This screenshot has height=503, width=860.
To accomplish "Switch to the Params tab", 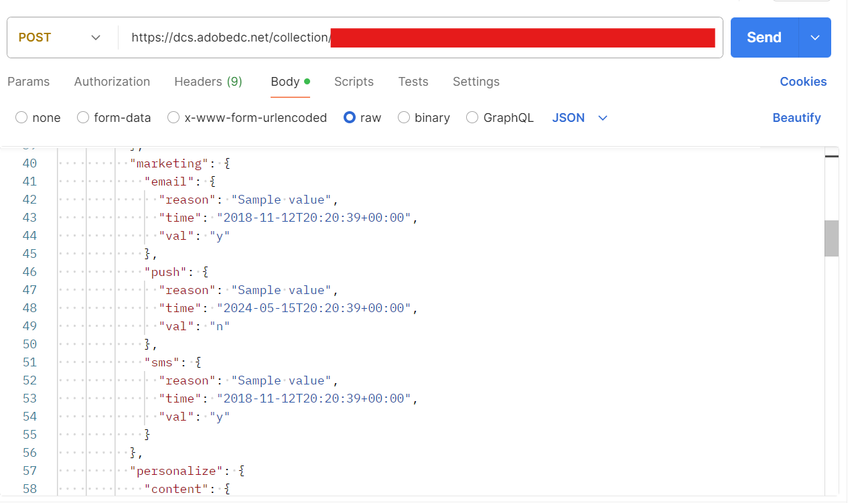I will 28,82.
